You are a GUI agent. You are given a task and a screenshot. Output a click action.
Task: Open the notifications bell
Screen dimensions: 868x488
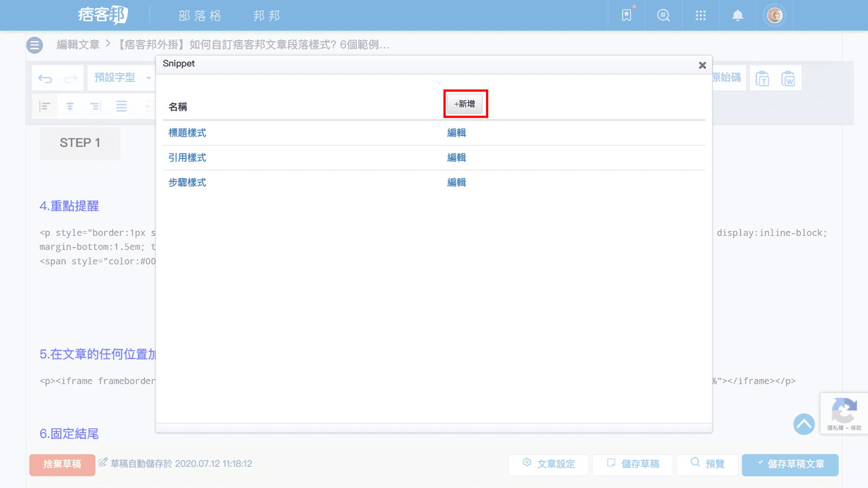(x=737, y=16)
